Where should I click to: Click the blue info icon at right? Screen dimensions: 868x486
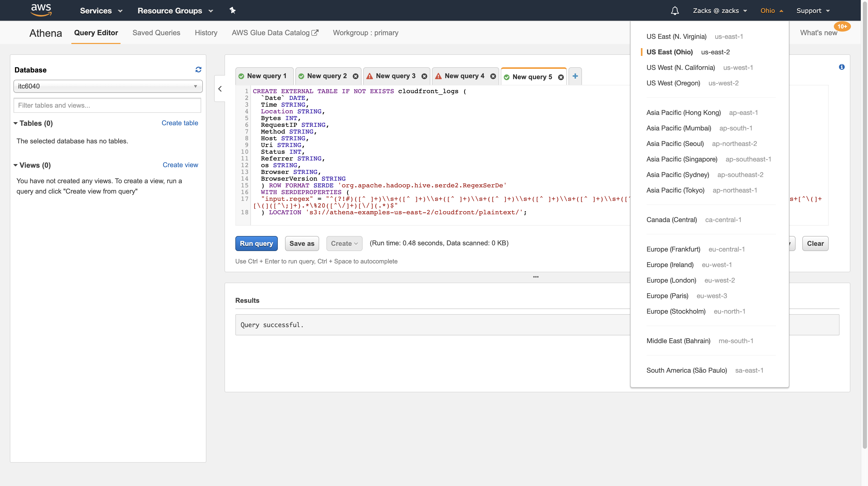click(841, 67)
